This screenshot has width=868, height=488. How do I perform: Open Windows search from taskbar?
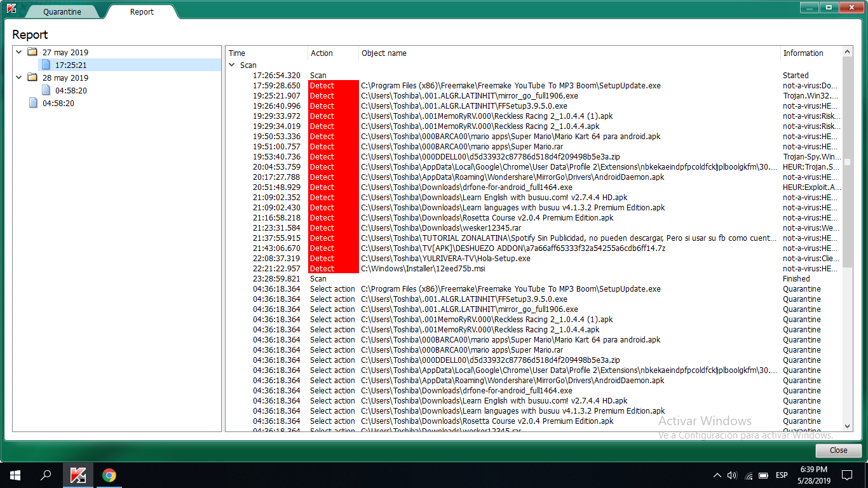[46, 475]
